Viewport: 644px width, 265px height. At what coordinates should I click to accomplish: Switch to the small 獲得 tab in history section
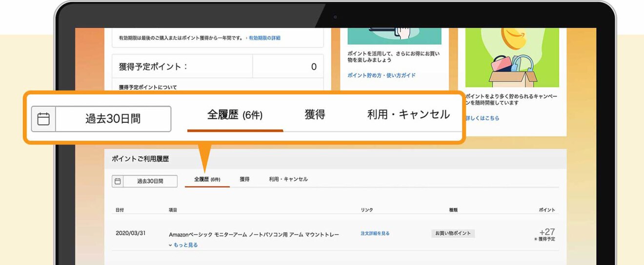click(x=244, y=179)
